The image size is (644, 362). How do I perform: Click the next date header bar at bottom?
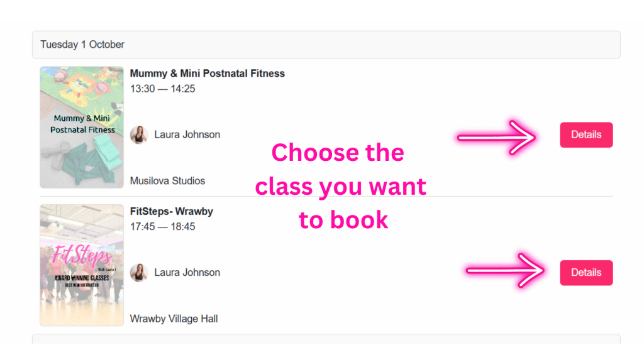point(326,339)
